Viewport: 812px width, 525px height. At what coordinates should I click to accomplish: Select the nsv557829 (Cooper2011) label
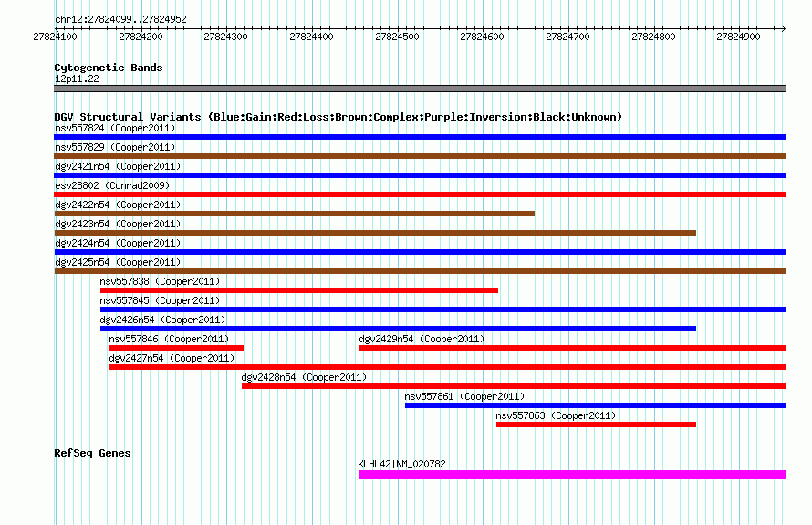(x=115, y=147)
